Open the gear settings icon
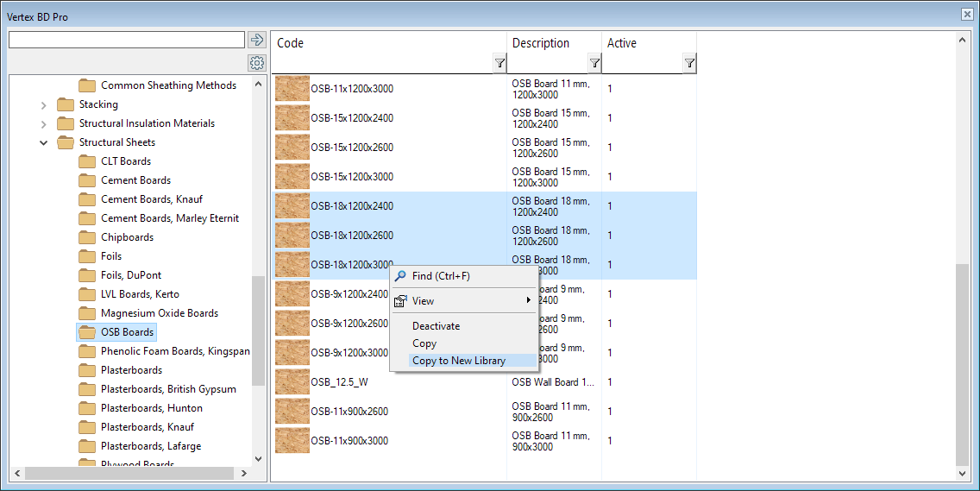Screen dimensions: 980x491 pyautogui.click(x=256, y=63)
